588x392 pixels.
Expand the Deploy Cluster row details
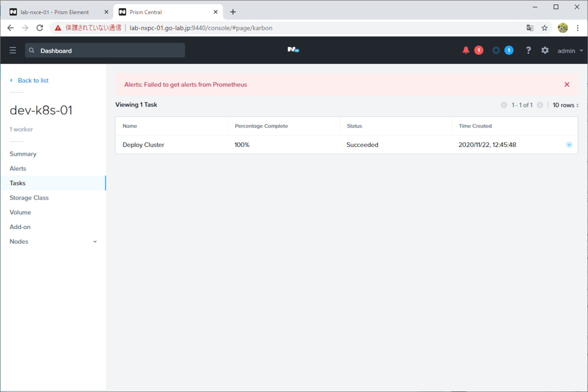(569, 144)
